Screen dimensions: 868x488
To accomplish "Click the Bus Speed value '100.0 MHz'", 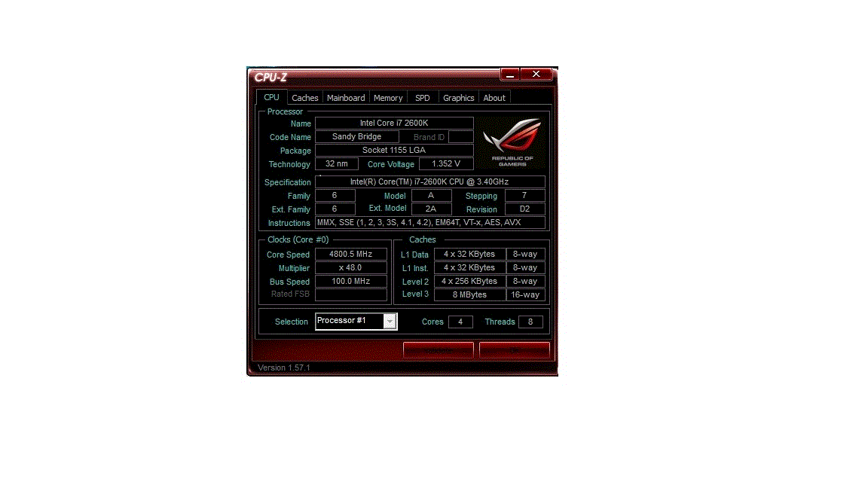I will click(x=351, y=281).
